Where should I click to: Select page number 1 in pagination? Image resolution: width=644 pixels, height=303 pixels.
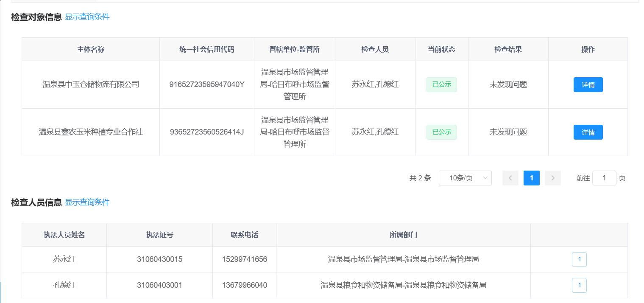[531, 178]
